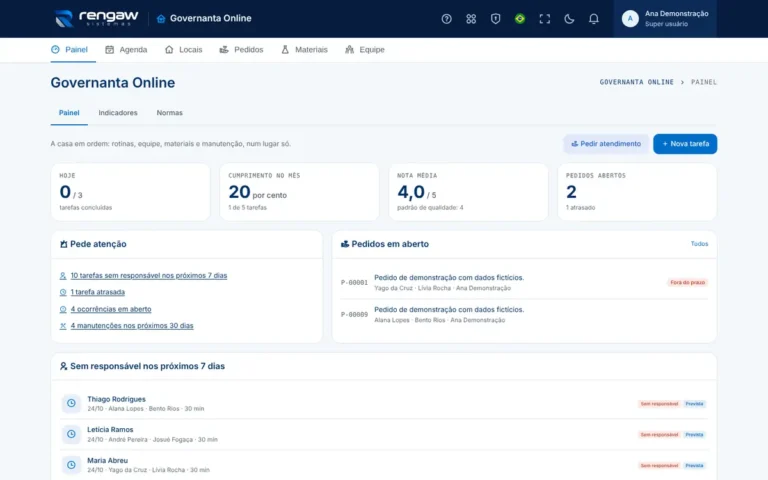Click Prevista badge for Leticia Ramos
768x480 pixels.
(694, 434)
